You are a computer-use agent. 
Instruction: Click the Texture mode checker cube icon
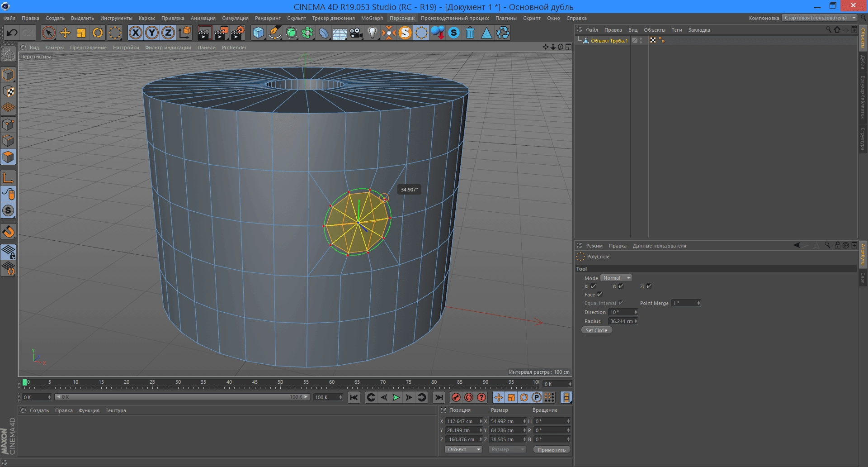(x=8, y=91)
